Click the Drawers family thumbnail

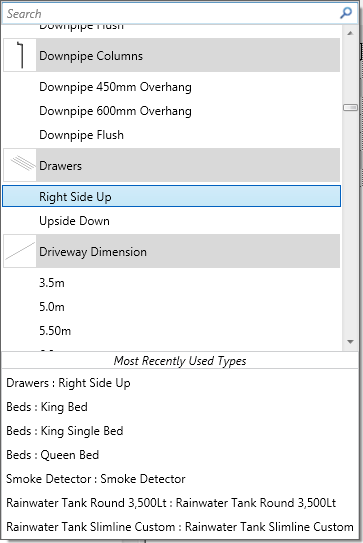[20, 165]
